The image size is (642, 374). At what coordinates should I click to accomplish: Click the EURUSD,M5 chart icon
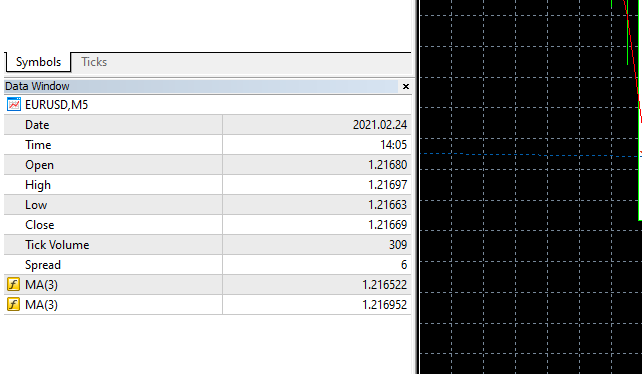[x=14, y=104]
